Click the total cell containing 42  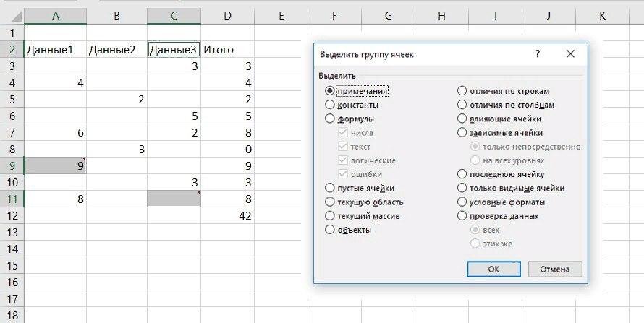coord(227,215)
